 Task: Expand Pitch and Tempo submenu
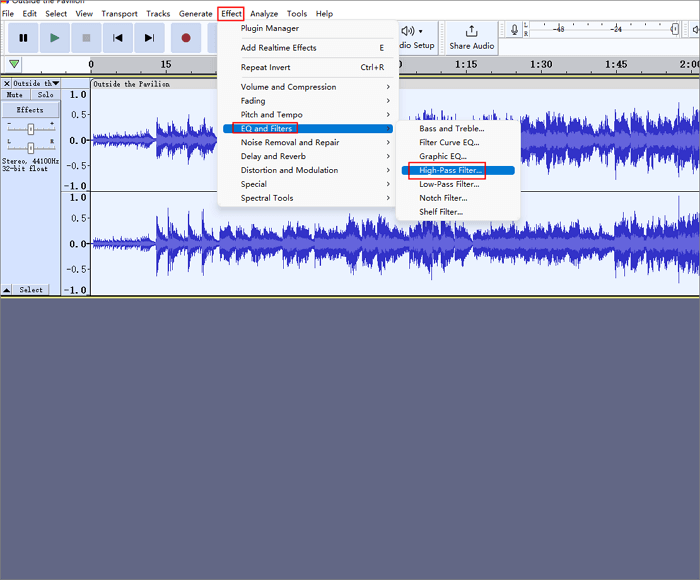(308, 115)
